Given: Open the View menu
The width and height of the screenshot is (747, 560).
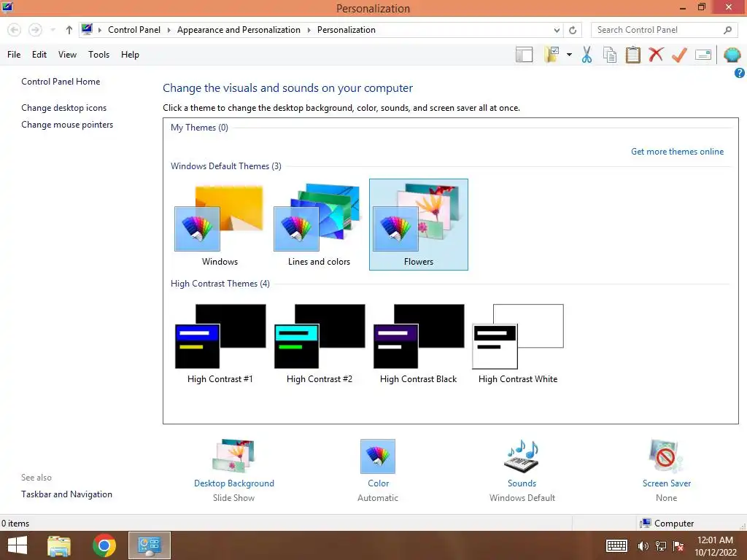Looking at the screenshot, I should (x=67, y=55).
